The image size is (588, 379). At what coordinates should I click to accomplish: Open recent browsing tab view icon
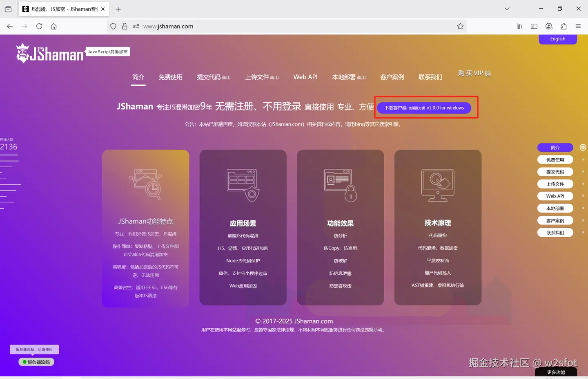click(8, 9)
